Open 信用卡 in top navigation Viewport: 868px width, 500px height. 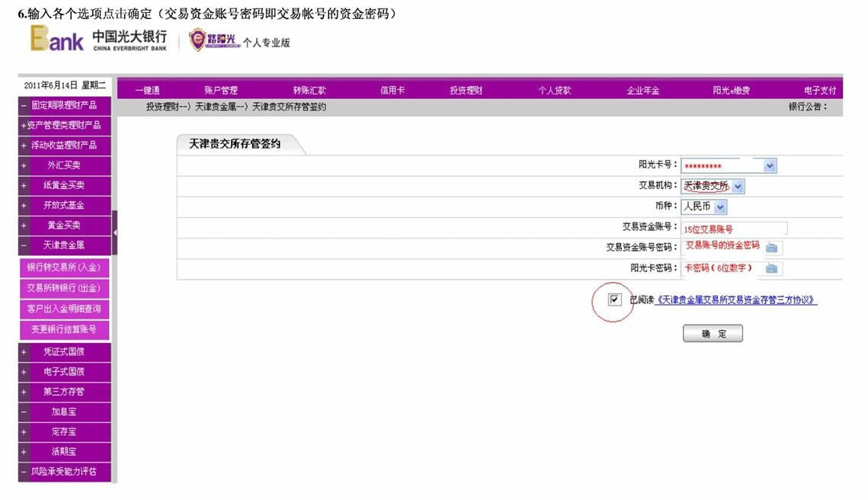[392, 90]
